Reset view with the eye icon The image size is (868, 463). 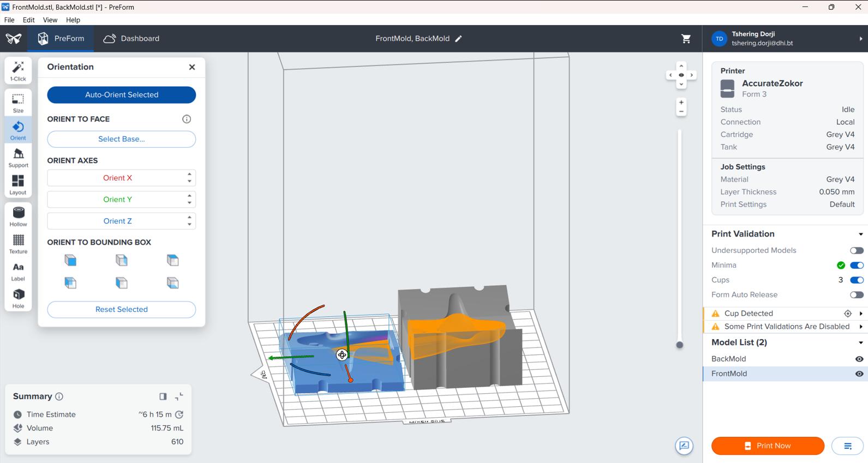[x=681, y=75]
